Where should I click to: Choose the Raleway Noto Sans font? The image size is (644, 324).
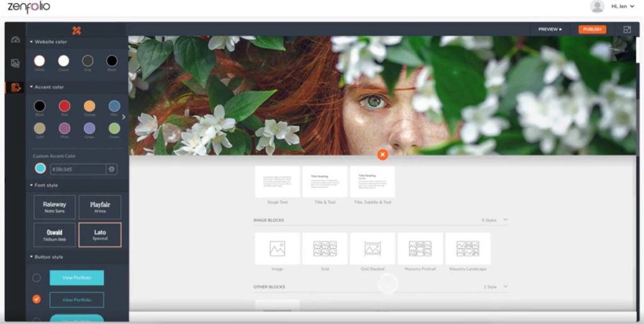[55, 208]
